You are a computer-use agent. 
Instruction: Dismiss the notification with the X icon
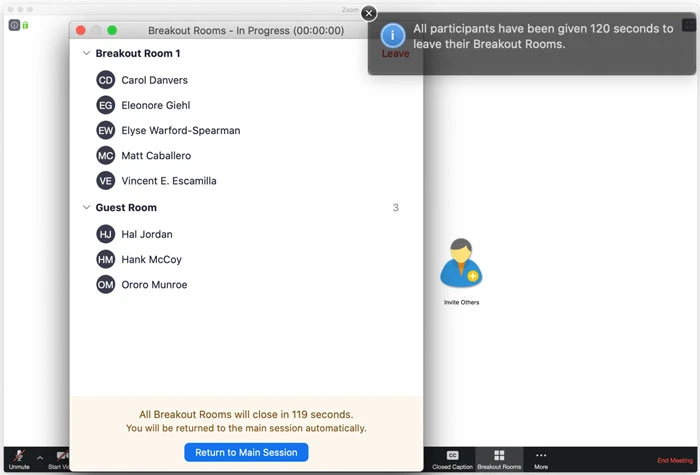point(369,13)
